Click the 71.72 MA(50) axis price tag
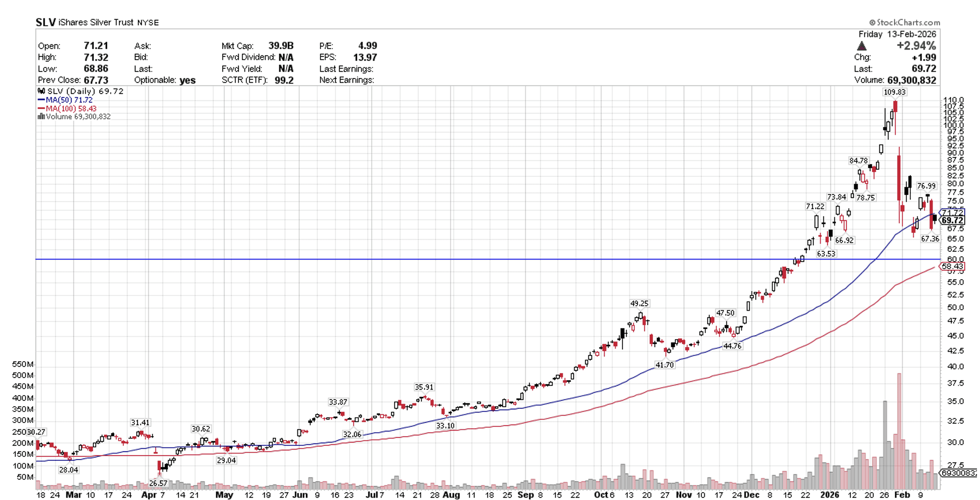The width and height of the screenshot is (980, 500). click(952, 213)
